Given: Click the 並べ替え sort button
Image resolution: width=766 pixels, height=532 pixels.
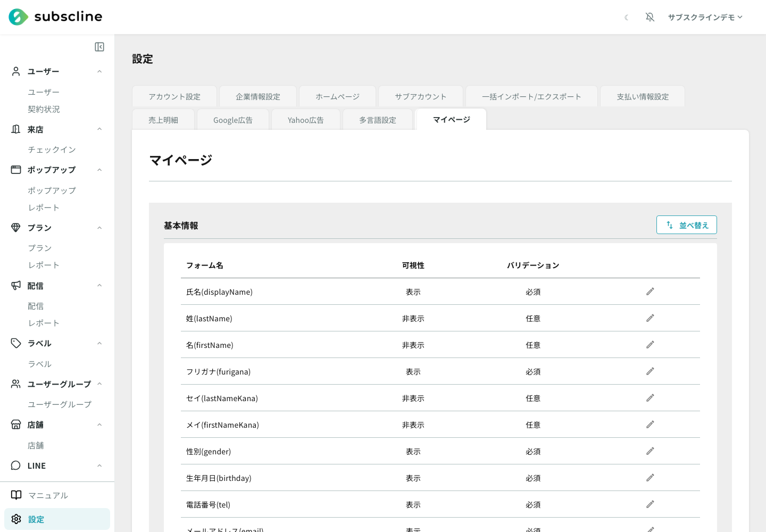Looking at the screenshot, I should click(x=687, y=225).
